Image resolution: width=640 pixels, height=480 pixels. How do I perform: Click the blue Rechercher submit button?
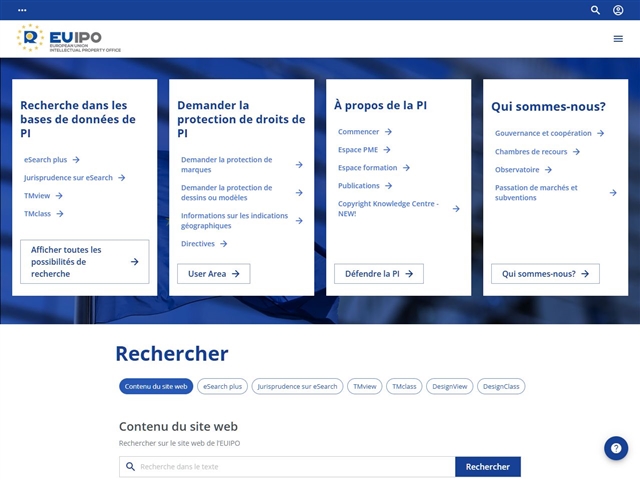488,467
